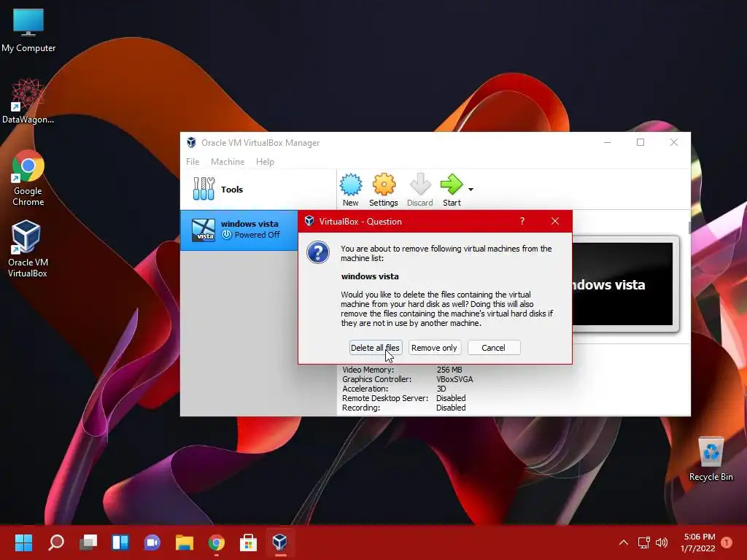Screen dimensions: 747x560
Task: Click the My Computer desktop icon
Action: (28, 31)
